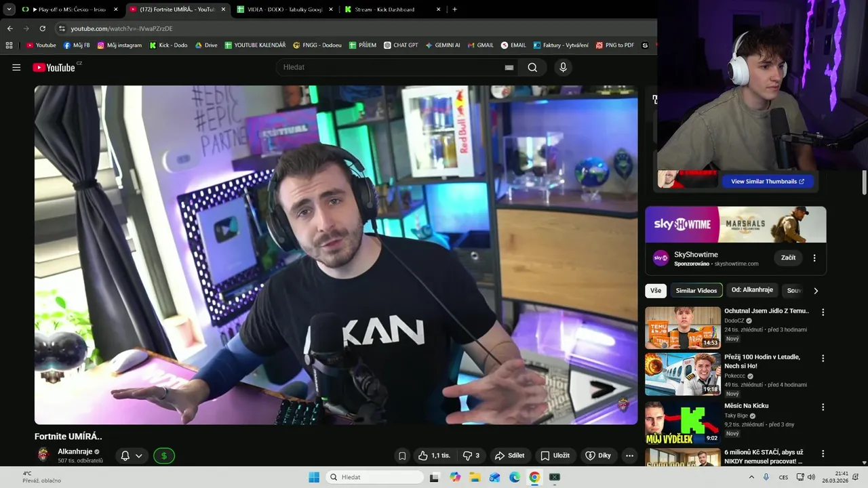The width and height of the screenshot is (868, 488).
Task: Open the Přežij 100 Hodin v Letadle video title
Action: pyautogui.click(x=762, y=361)
